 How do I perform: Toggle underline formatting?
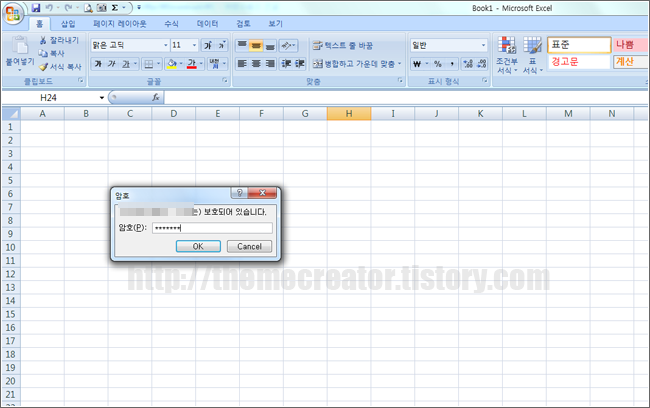tap(126, 64)
